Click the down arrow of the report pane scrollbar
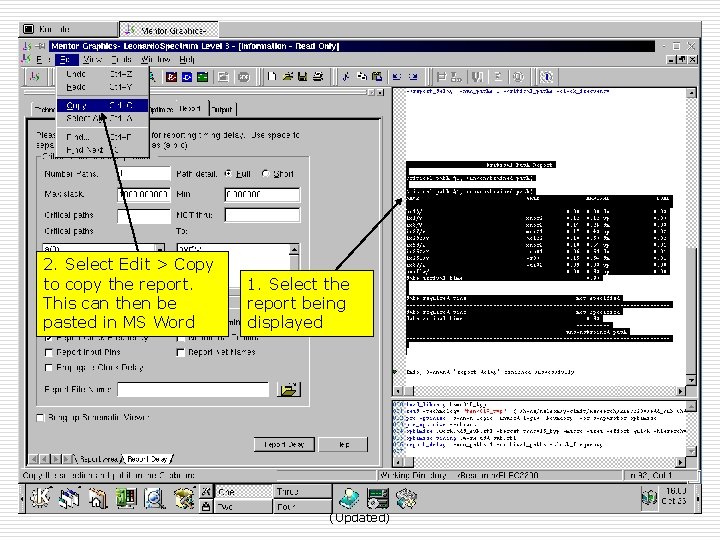 point(691,380)
